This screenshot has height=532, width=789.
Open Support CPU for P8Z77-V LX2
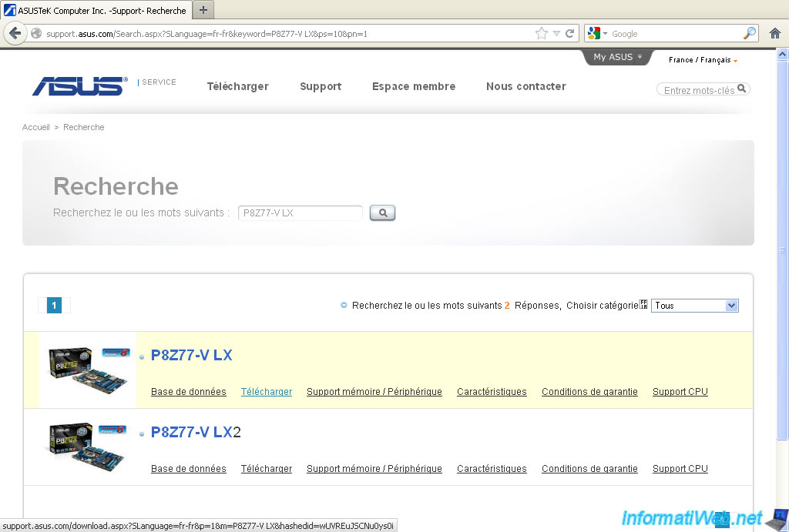tap(680, 469)
